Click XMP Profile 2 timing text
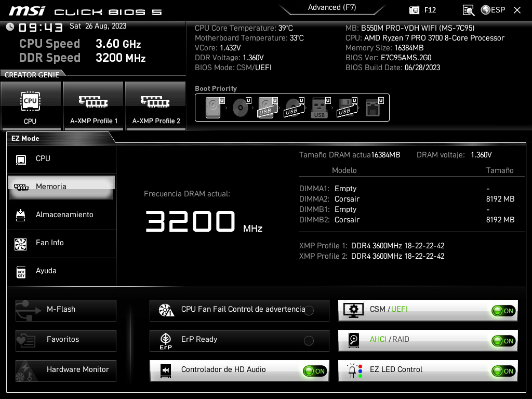 coord(397,256)
